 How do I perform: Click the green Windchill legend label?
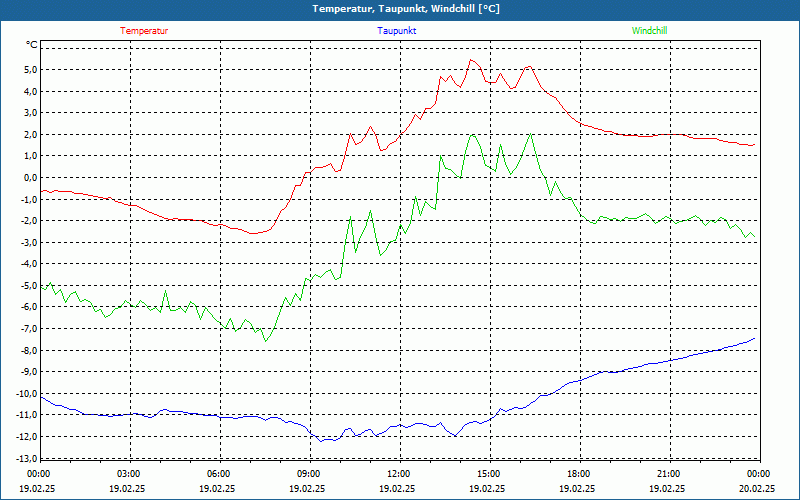click(649, 31)
